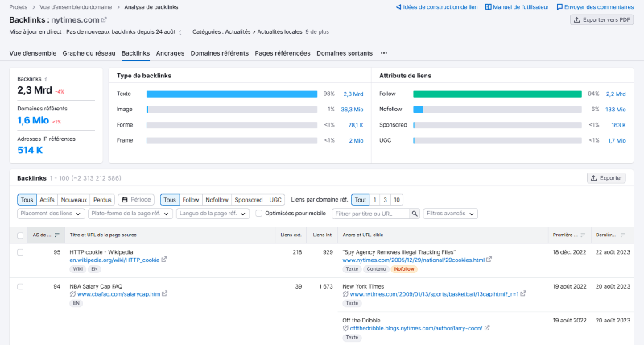Select the Actifs filter toggle
Image resolution: width=644 pixels, height=345 pixels.
pos(47,200)
